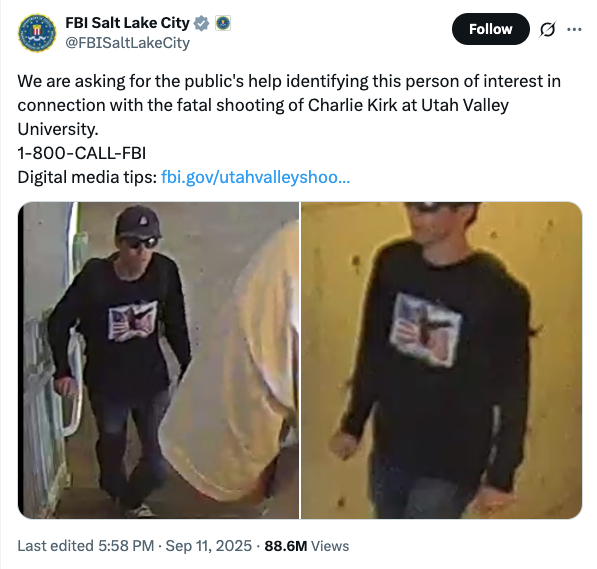Click the tweet text mentioning Utah Valley University
Screen dimensions: 597x569
click(289, 105)
